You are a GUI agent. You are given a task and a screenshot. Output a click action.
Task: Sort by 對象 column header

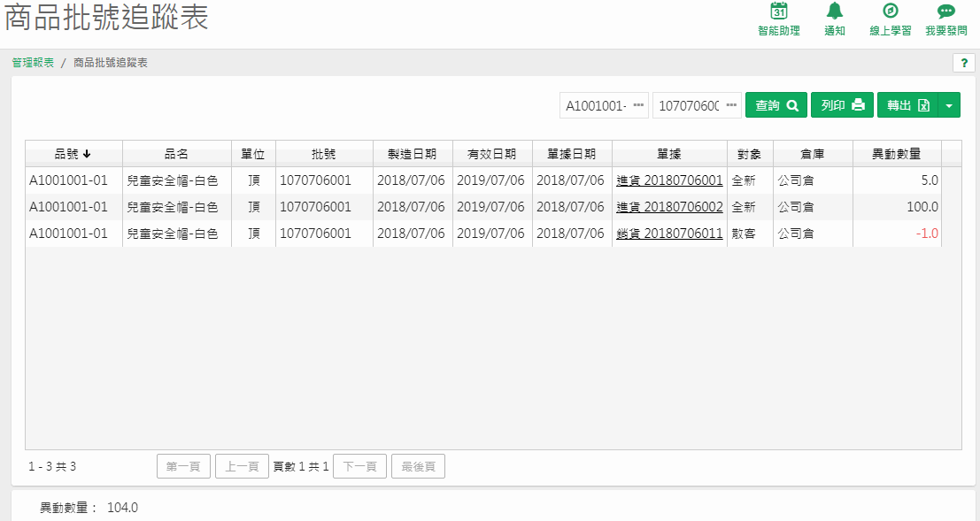click(x=750, y=154)
